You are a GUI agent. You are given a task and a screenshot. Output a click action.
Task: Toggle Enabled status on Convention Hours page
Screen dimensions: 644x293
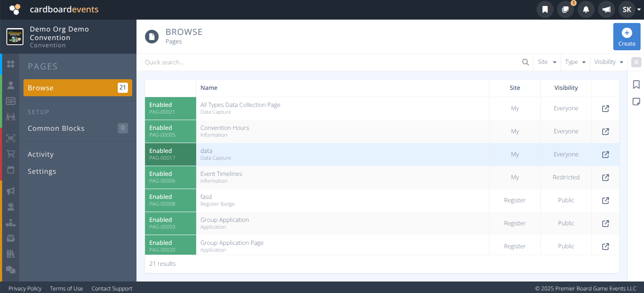tap(170, 131)
